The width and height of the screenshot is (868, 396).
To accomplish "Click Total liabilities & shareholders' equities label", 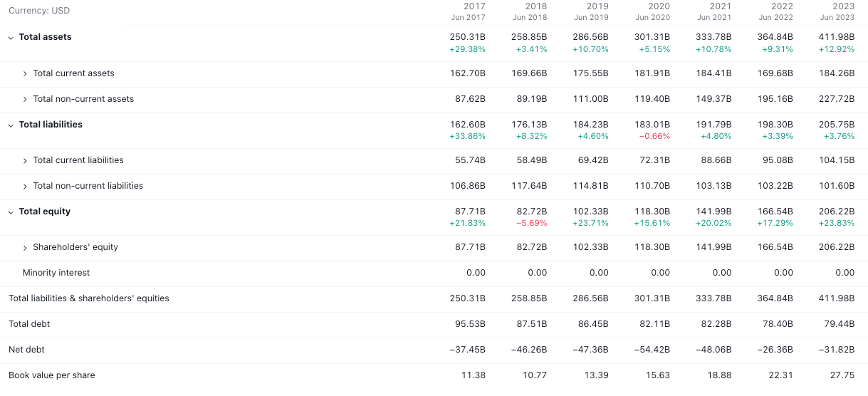I will (89, 298).
